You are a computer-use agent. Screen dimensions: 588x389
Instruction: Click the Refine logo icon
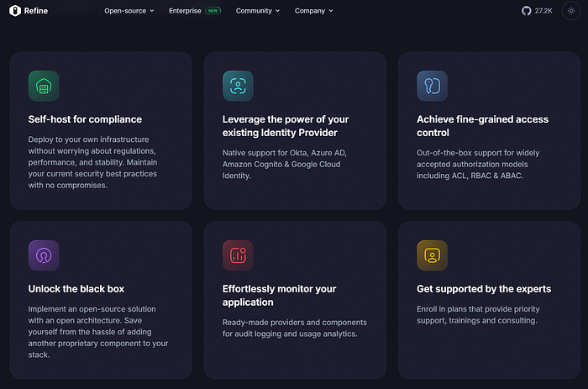tap(14, 11)
